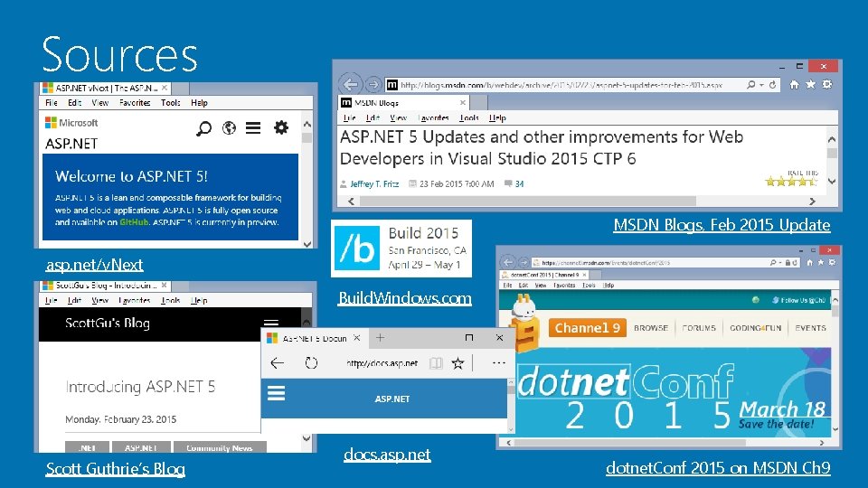Click Channel 9 CODING4FUN navigation item

click(x=756, y=328)
